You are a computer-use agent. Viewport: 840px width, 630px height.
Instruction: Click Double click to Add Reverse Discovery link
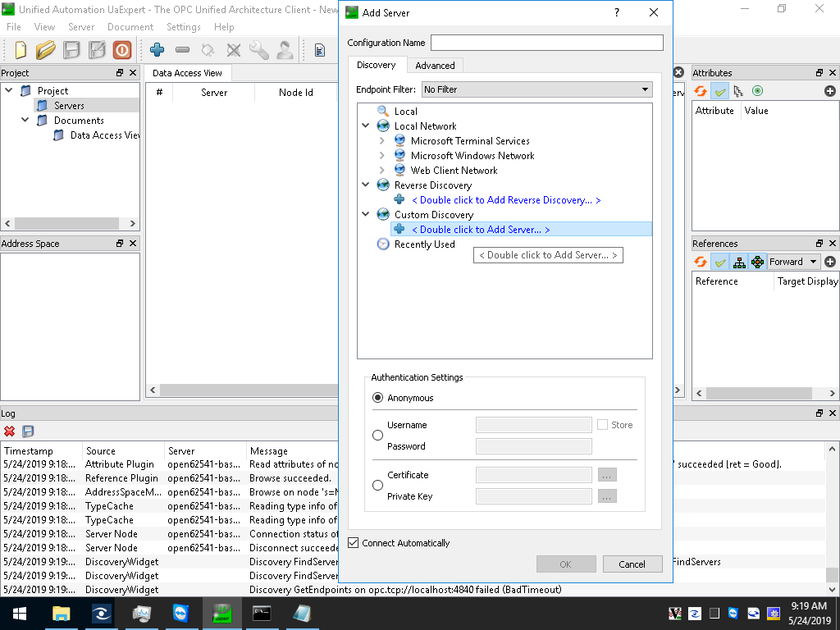(x=506, y=200)
